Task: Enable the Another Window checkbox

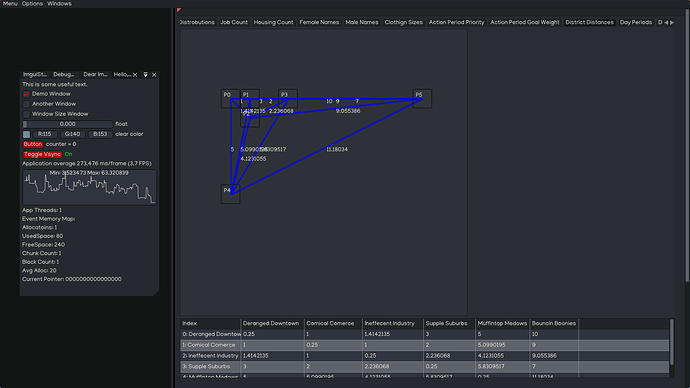Action: pos(26,104)
